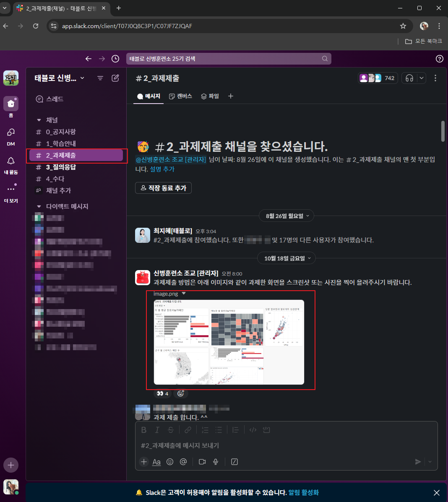Image resolution: width=448 pixels, height=502 pixels.
Task: Open 스레드 in the sidebar
Action: [76, 99]
